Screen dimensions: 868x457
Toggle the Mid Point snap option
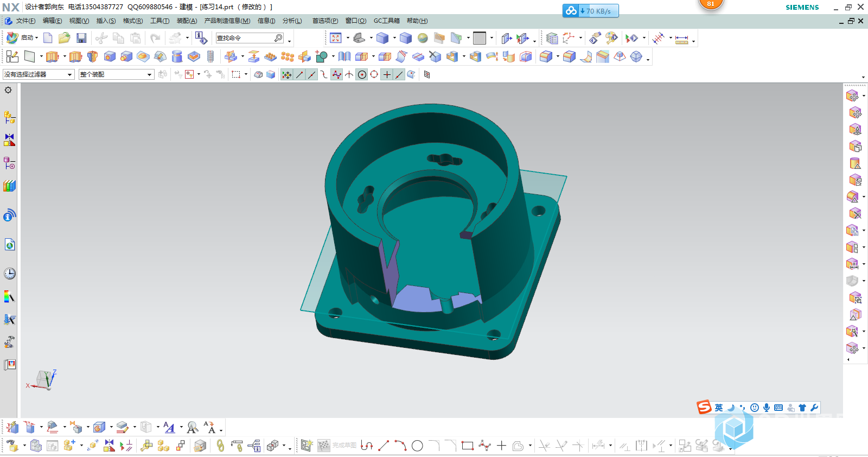(x=312, y=74)
